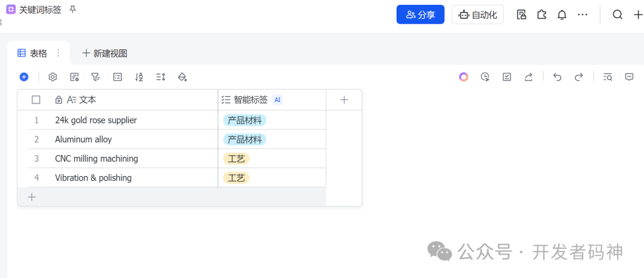Screen dimensions: 644x278
Task: Open the comments icon in the toolbar
Action: [x=629, y=77]
